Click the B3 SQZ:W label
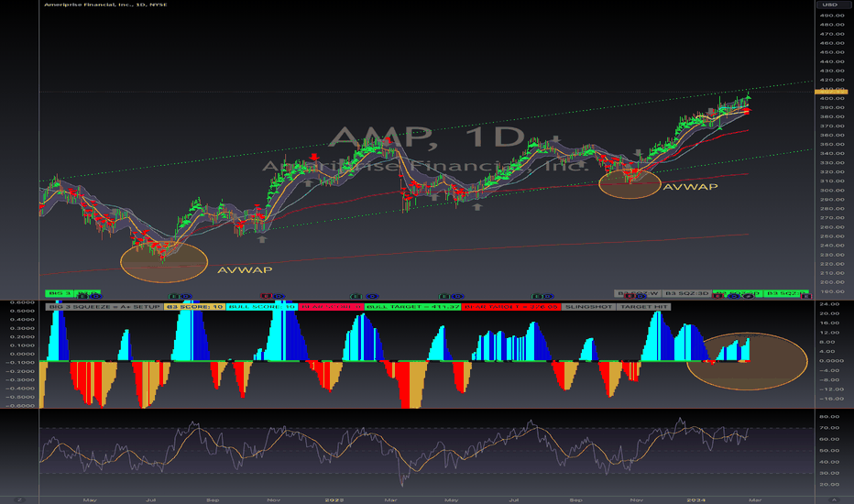The width and height of the screenshot is (854, 504). pos(638,293)
